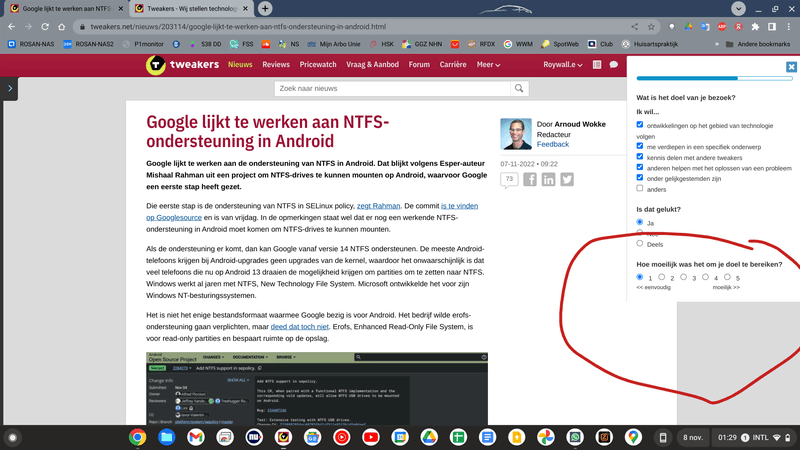
Task: Share the article on Facebook
Action: pos(530,180)
